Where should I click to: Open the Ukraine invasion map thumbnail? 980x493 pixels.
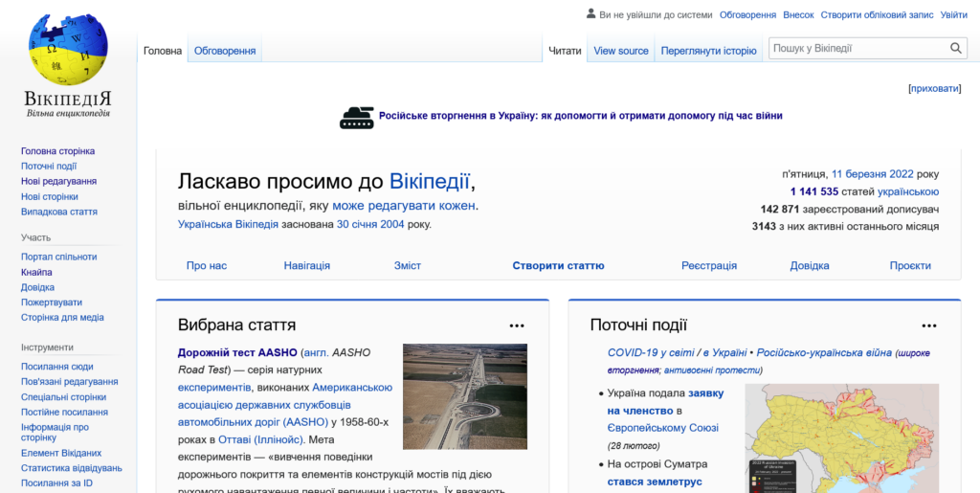pos(841,437)
